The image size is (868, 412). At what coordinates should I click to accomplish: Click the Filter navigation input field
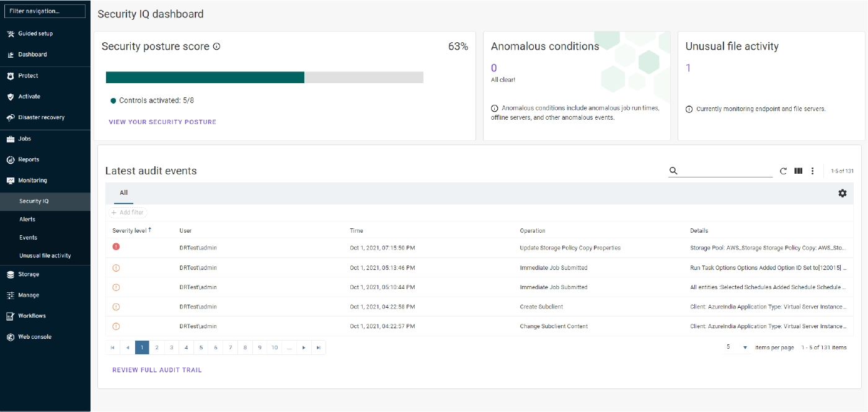tap(45, 11)
